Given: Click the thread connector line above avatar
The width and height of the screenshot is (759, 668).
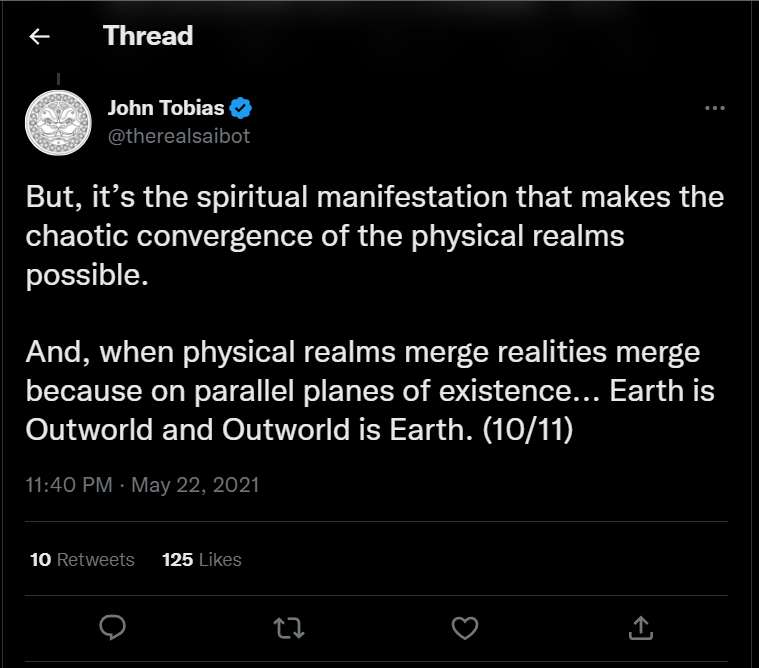Looking at the screenshot, I should coord(57,78).
